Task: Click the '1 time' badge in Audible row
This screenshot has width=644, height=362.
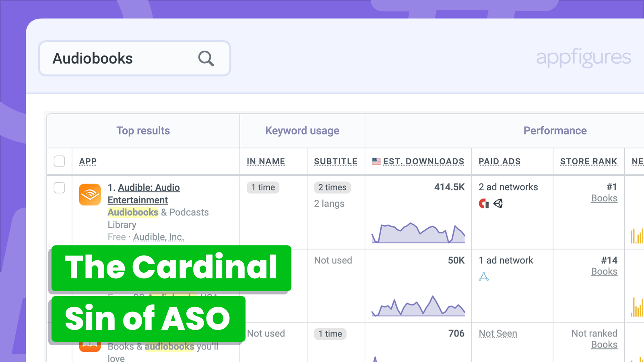Action: 263,187
